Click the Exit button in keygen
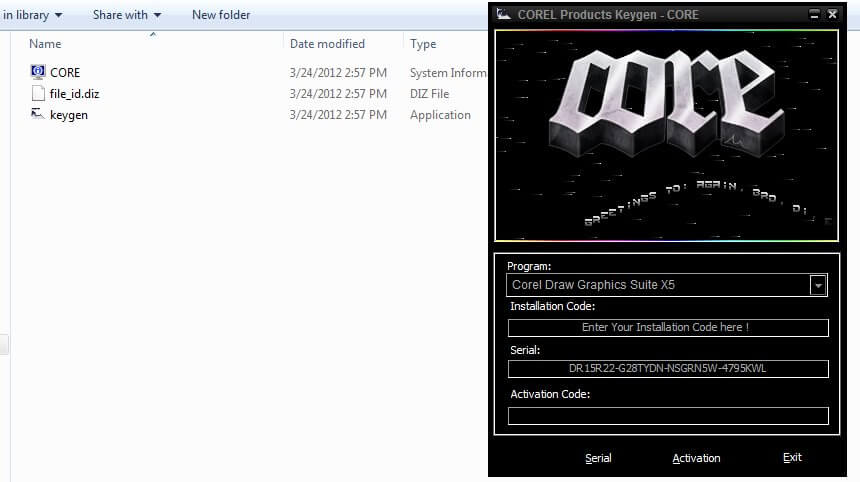 click(x=792, y=458)
